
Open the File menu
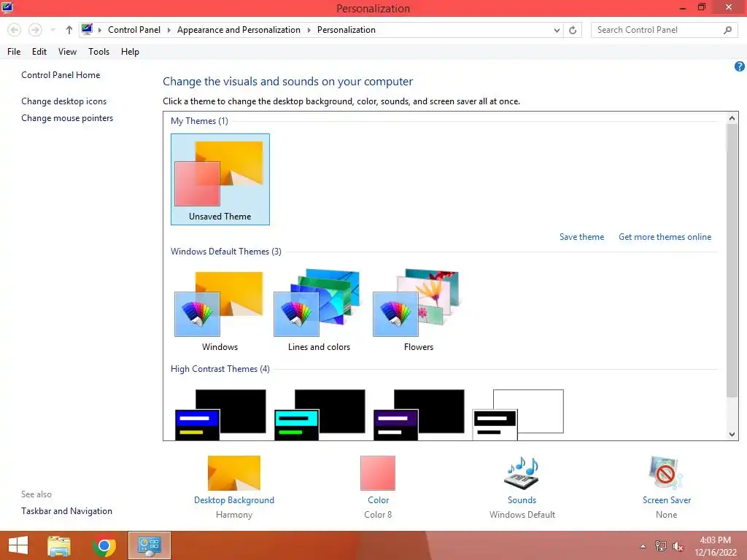(14, 52)
